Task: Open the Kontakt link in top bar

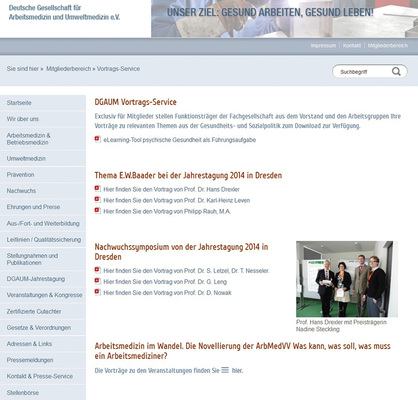Action: 352,46
